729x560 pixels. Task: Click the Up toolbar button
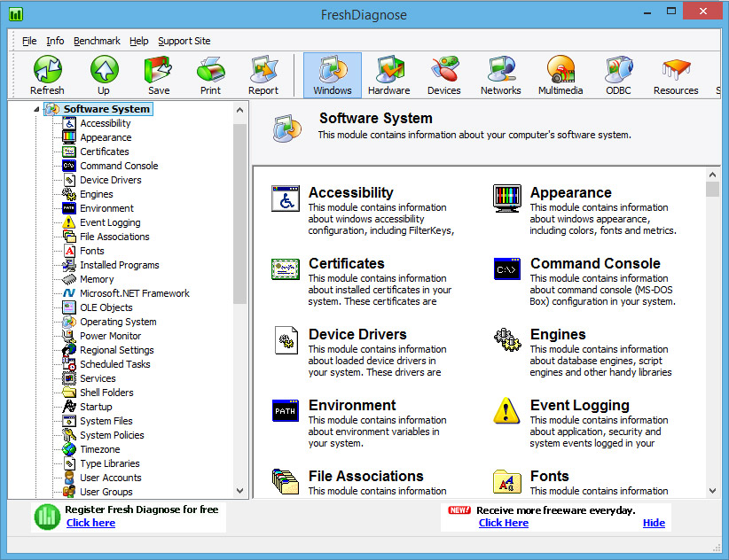point(104,70)
